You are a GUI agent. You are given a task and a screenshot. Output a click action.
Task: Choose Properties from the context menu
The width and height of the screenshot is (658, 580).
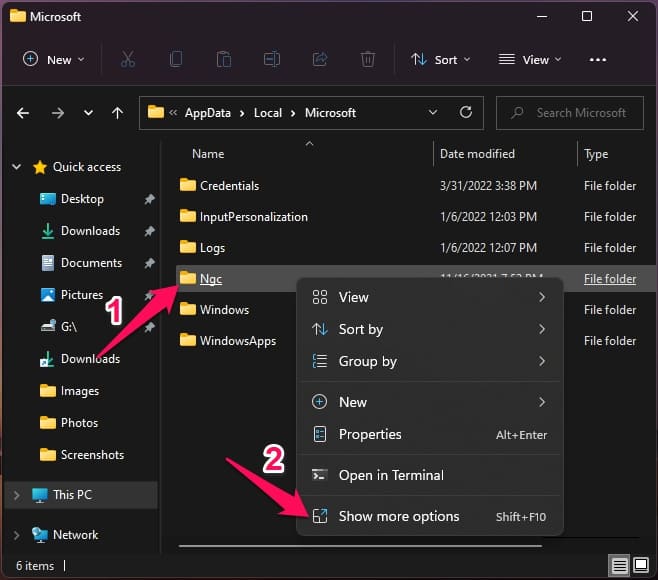click(370, 434)
